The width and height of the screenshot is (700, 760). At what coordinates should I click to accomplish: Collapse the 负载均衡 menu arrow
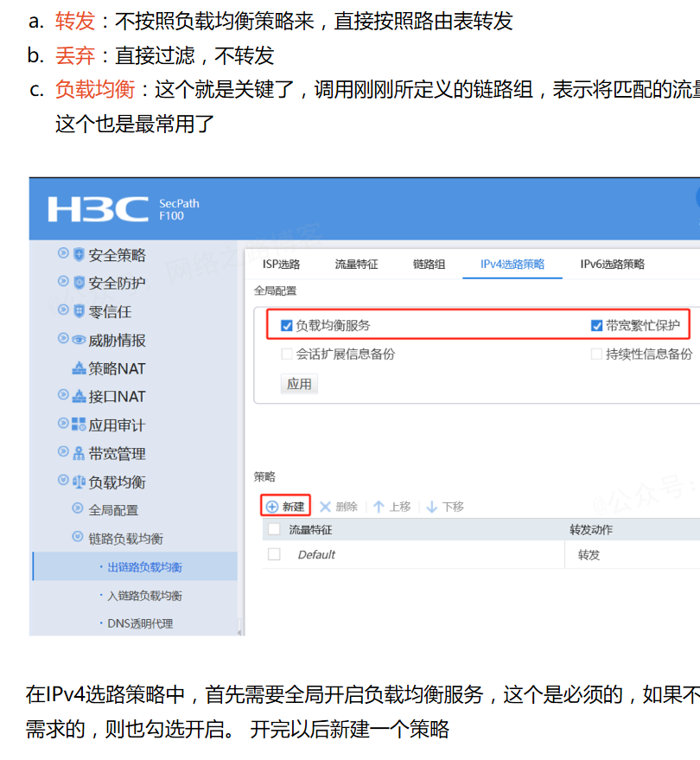(63, 480)
